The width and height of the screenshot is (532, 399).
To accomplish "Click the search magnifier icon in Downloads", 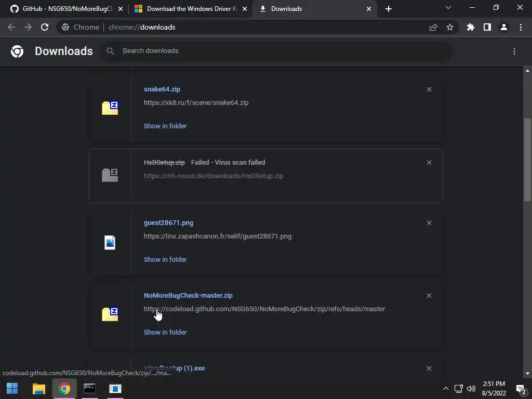I will (x=110, y=51).
